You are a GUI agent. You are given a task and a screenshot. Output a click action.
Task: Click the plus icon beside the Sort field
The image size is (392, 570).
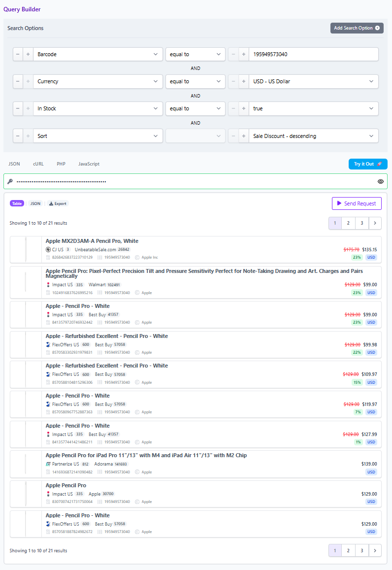point(28,136)
